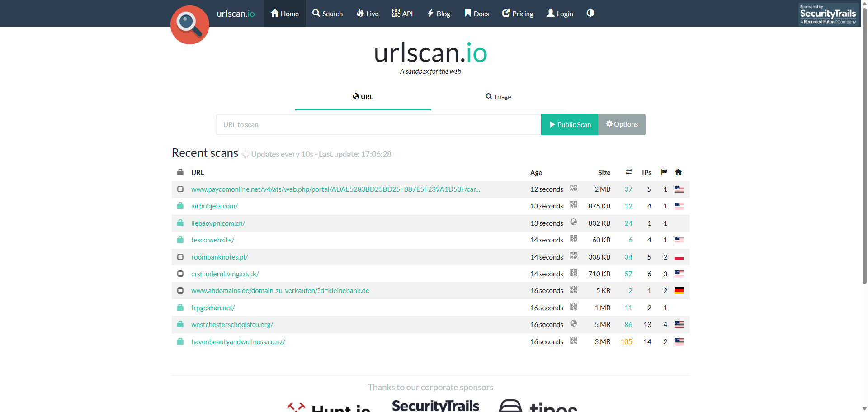Open the liebaovpn.com.cn scan result
This screenshot has height=412, width=868.
[x=218, y=223]
